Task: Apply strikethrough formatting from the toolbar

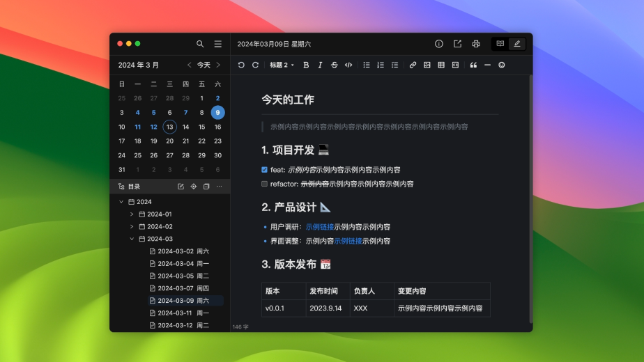Action: 334,65
